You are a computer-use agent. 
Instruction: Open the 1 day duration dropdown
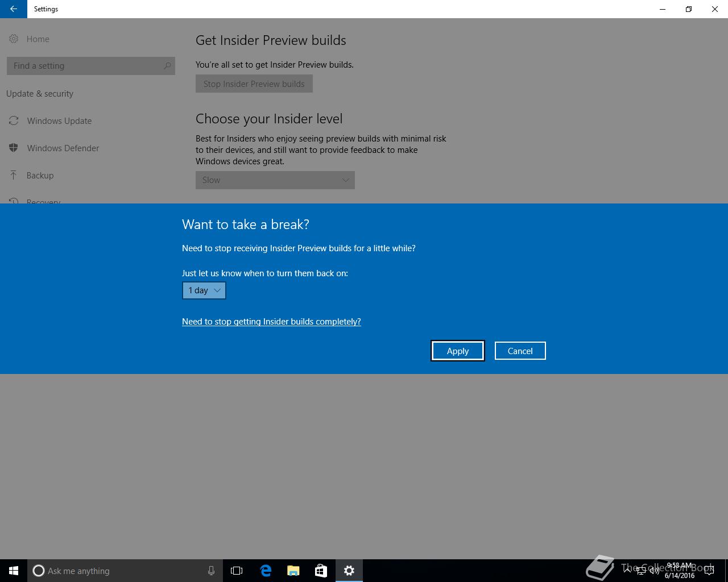tap(204, 290)
